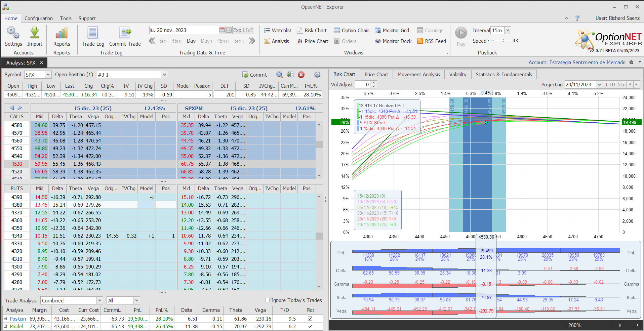Open the Monitor Grid window
The image size is (644, 331).
tap(392, 31)
